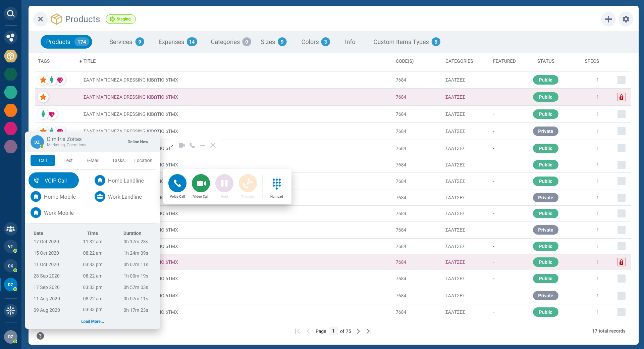Viewport: 644px width, 349px height.
Task: Click the search icon in sidebar
Action: pos(11,13)
